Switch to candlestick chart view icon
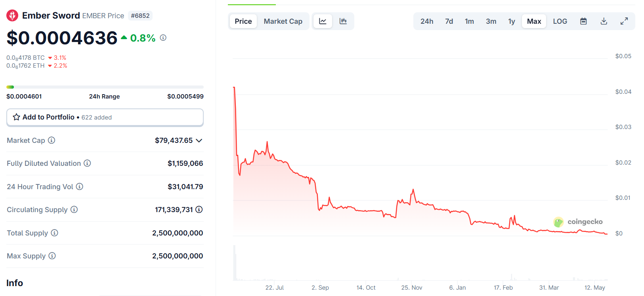This screenshot has height=296, width=644. (343, 21)
